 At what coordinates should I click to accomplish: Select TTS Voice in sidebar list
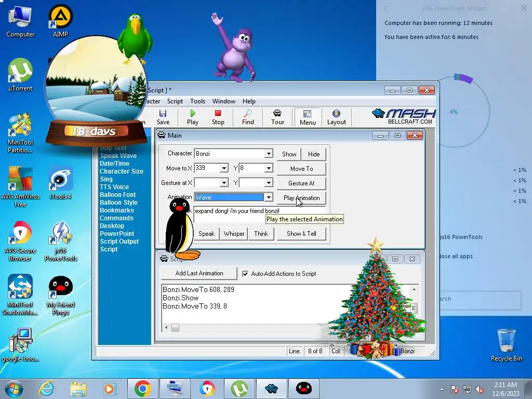point(114,187)
